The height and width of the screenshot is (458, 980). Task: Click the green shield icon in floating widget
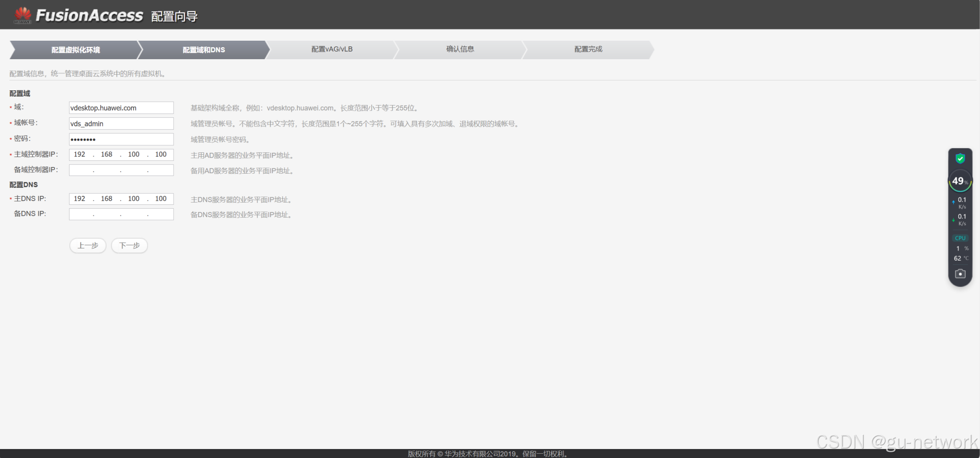(960, 159)
